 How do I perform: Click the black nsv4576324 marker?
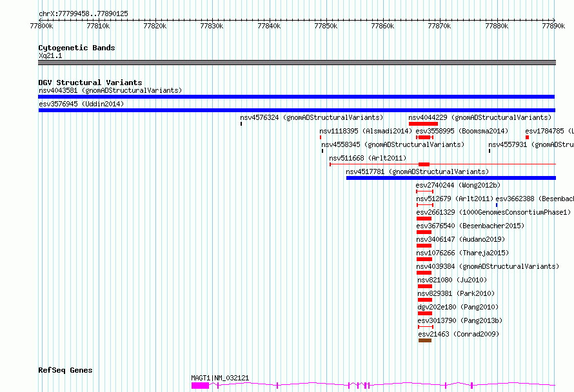click(241, 124)
